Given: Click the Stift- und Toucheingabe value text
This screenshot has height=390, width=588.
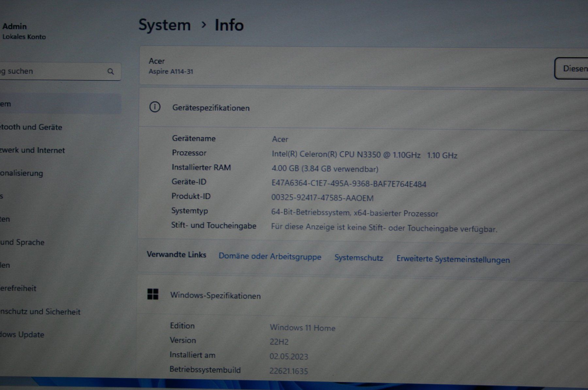Looking at the screenshot, I should pos(384,228).
